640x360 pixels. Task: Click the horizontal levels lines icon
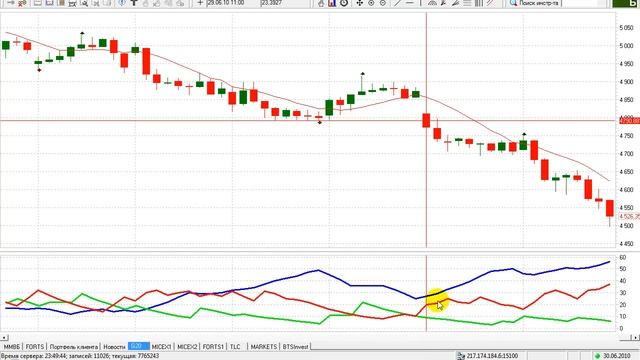click(x=467, y=3)
